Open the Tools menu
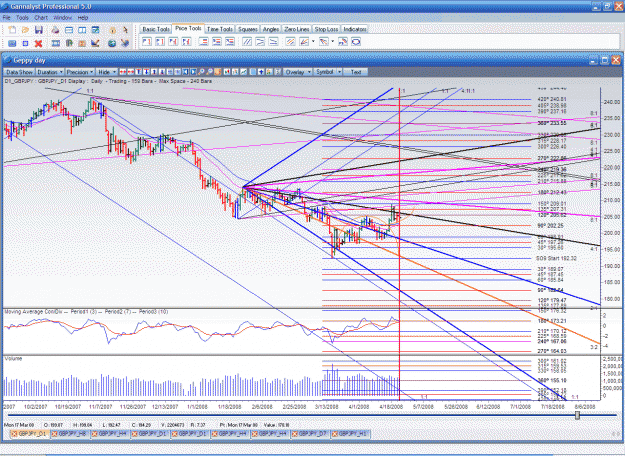625x456 pixels. 22,18
